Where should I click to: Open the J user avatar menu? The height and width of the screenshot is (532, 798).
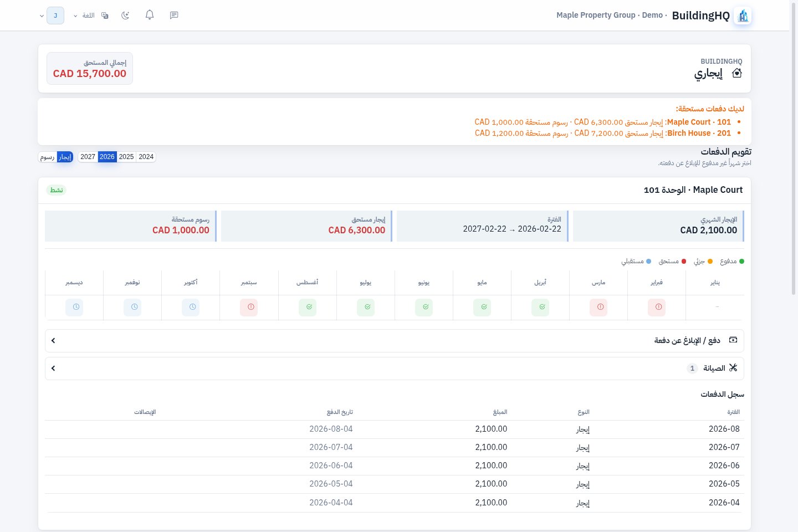[55, 16]
